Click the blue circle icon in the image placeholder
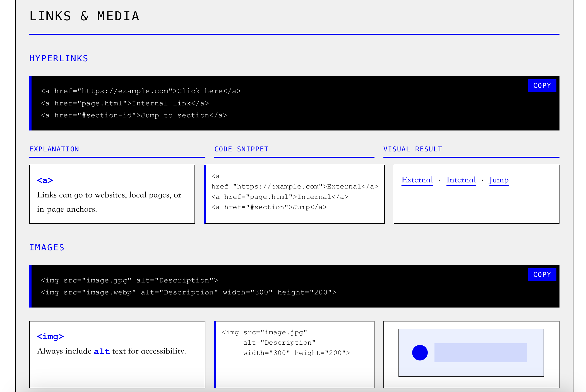The width and height of the screenshot is (586, 392). coord(420,352)
